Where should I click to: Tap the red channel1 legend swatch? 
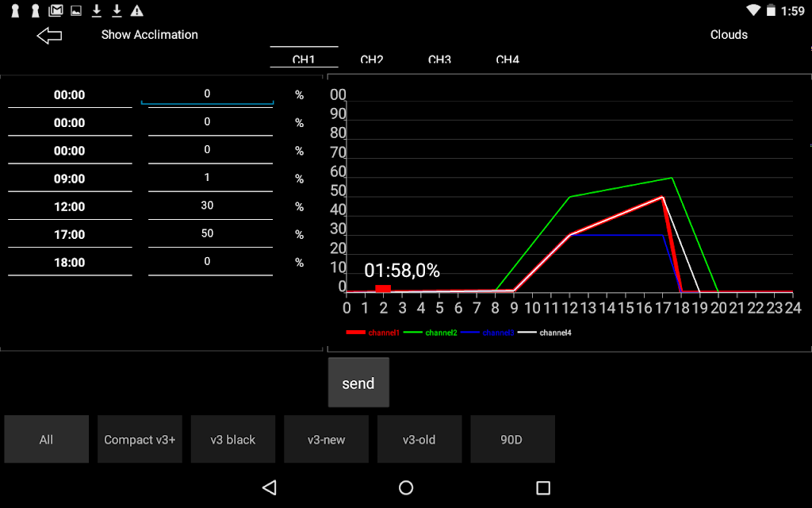[x=356, y=333]
